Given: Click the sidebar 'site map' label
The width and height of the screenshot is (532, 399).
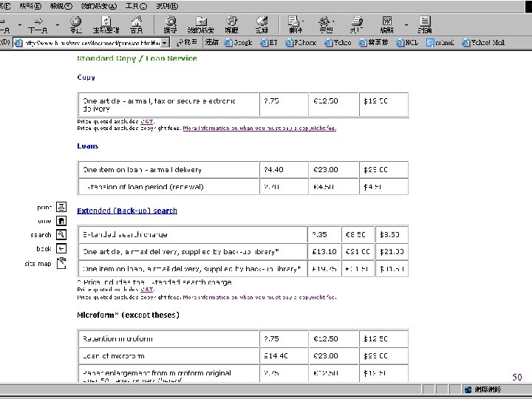Looking at the screenshot, I should [x=38, y=264].
